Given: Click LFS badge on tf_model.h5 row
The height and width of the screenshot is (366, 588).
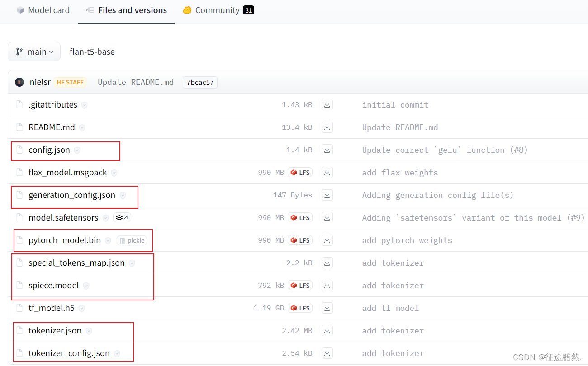Looking at the screenshot, I should [300, 308].
